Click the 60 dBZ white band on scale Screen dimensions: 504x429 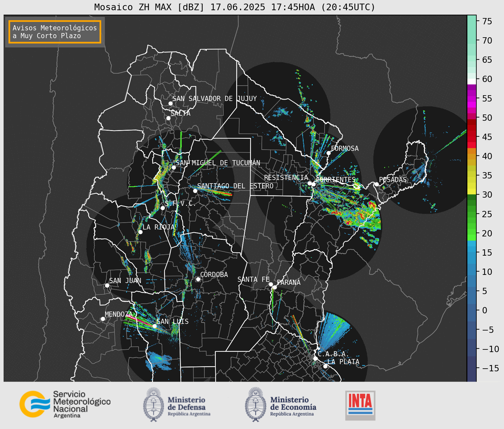tap(472, 81)
